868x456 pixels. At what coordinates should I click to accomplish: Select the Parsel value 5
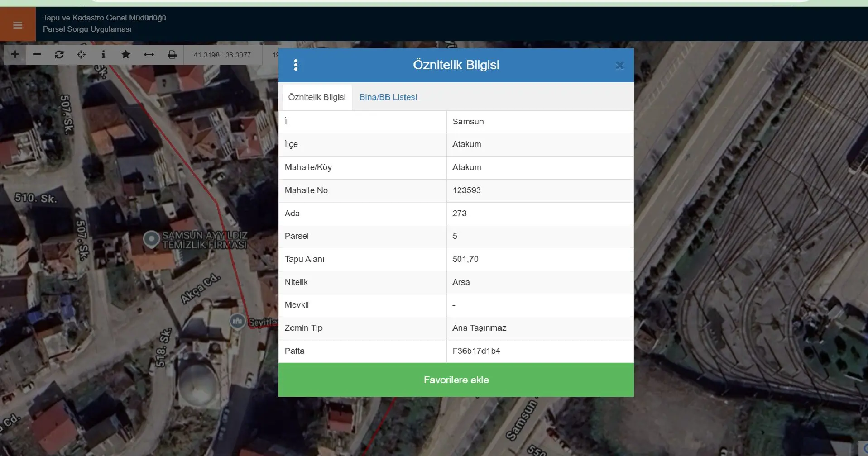455,236
